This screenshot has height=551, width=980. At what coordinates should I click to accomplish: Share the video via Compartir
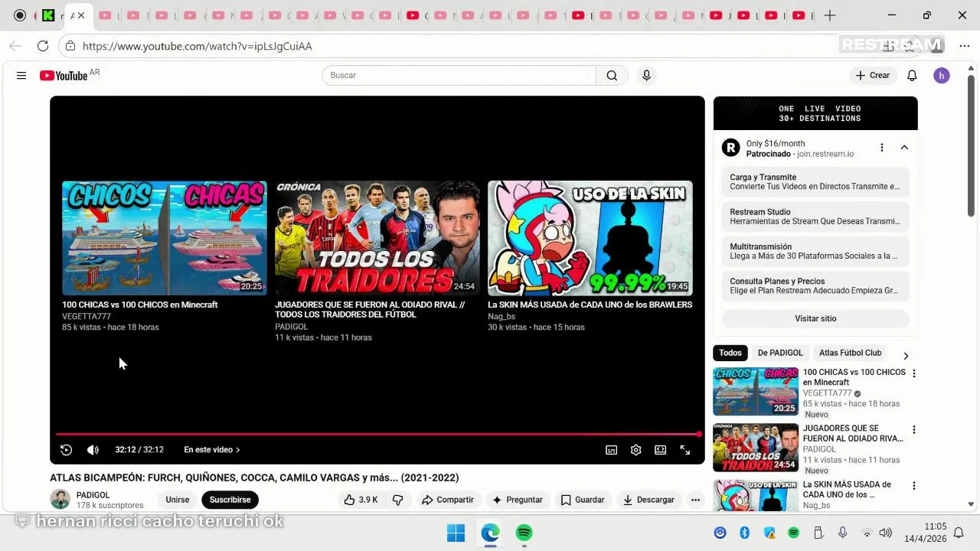[x=448, y=500]
